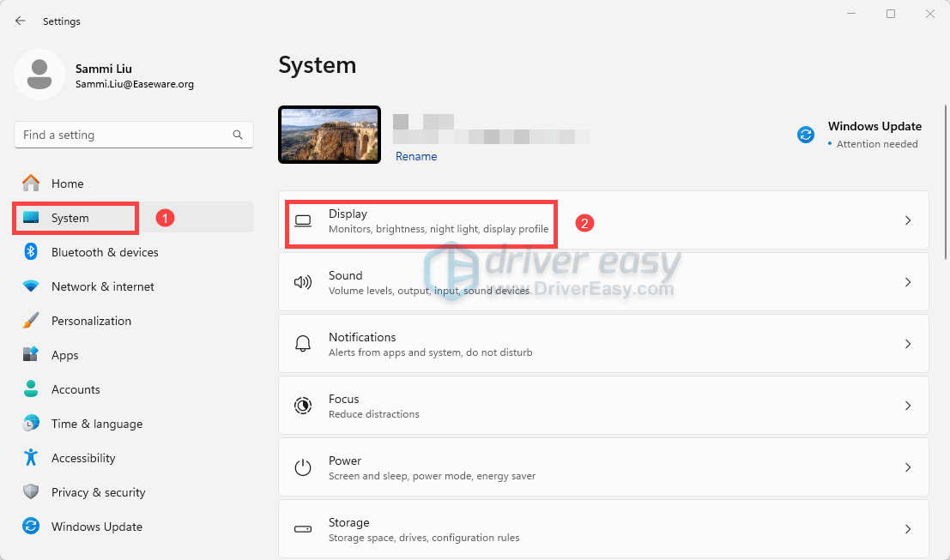Click the desktop wallpaper thumbnail
Viewport: 950px width, 560px height.
point(330,135)
